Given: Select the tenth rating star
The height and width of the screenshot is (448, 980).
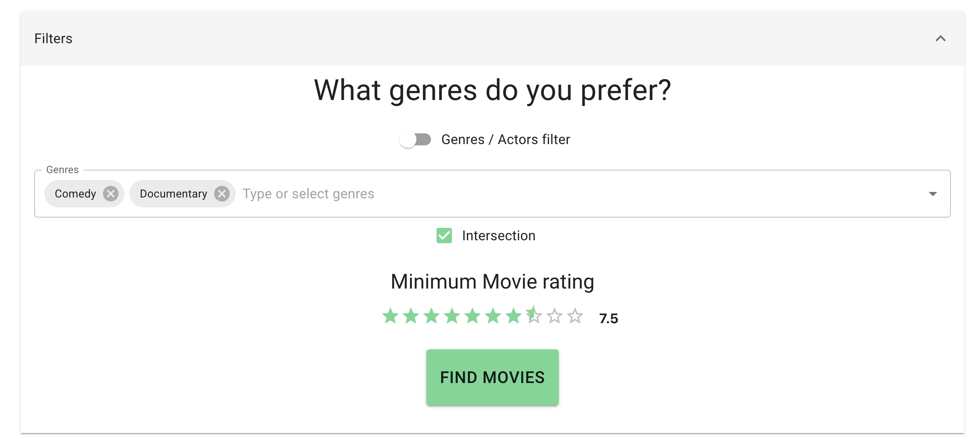Looking at the screenshot, I should [575, 316].
